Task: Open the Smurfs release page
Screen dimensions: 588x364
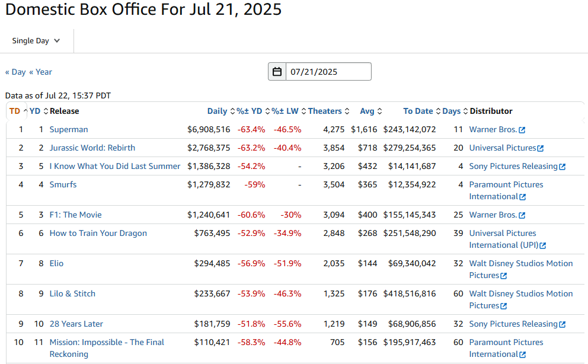Action: coord(63,184)
